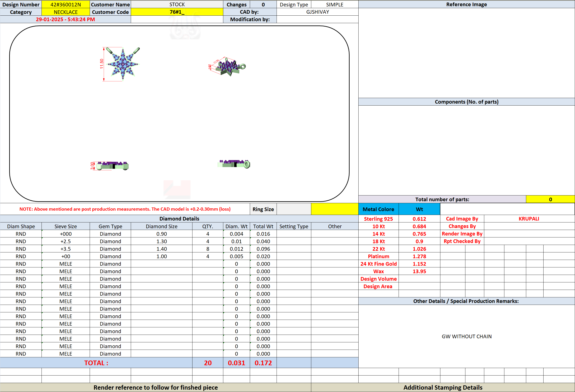Screen dimensions: 575x392
Task: Click the blue Wt header cell
Action: [419, 209]
